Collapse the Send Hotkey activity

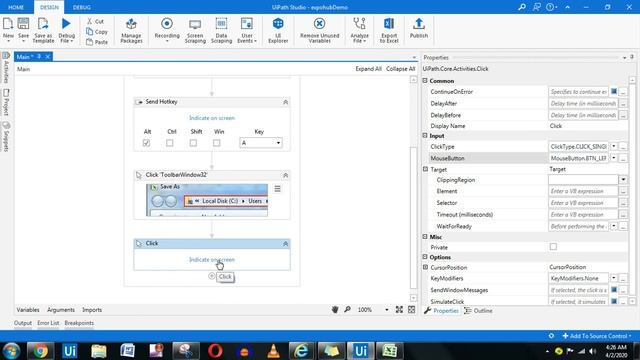coord(285,102)
